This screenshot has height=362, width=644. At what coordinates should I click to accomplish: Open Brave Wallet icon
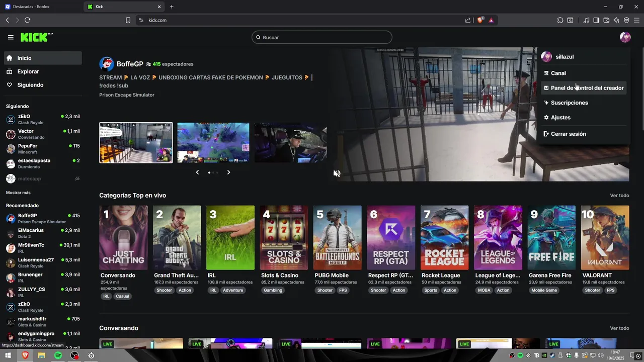(606, 20)
